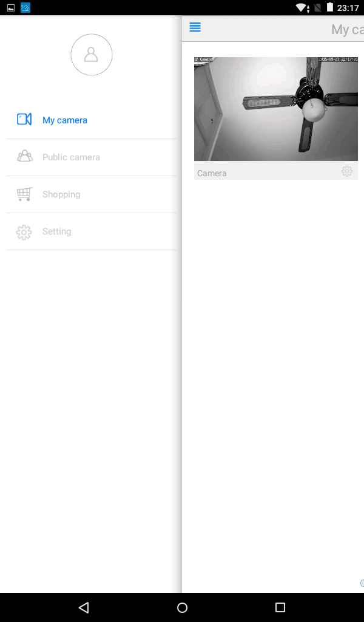This screenshot has width=364, height=622.
Task: Tap the Android back navigation button
Action: click(x=84, y=607)
